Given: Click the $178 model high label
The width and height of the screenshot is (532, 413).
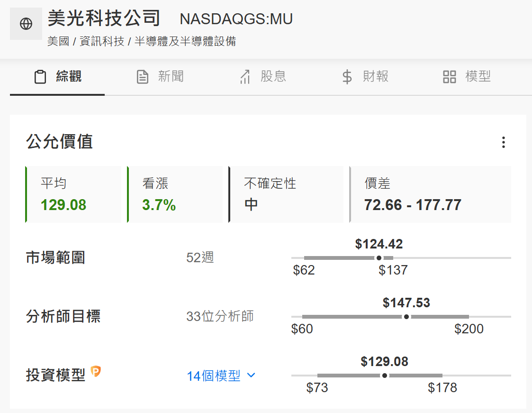Looking at the screenshot, I should (442, 388).
